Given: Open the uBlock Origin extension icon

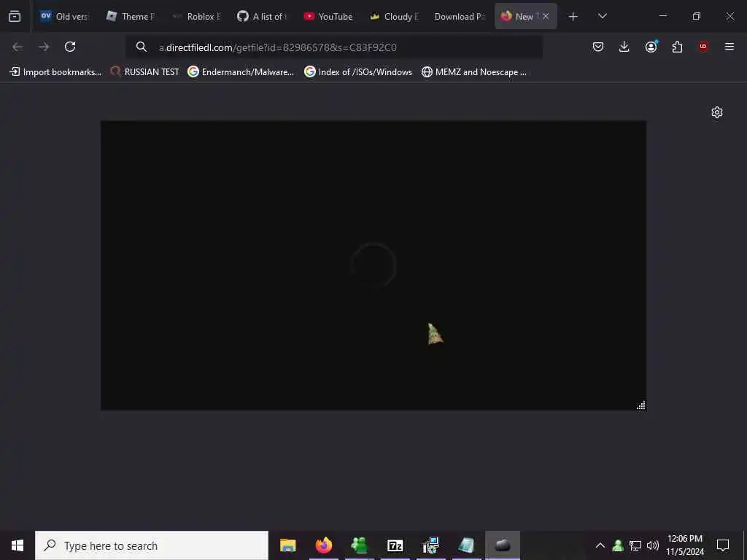Looking at the screenshot, I should pyautogui.click(x=703, y=47).
